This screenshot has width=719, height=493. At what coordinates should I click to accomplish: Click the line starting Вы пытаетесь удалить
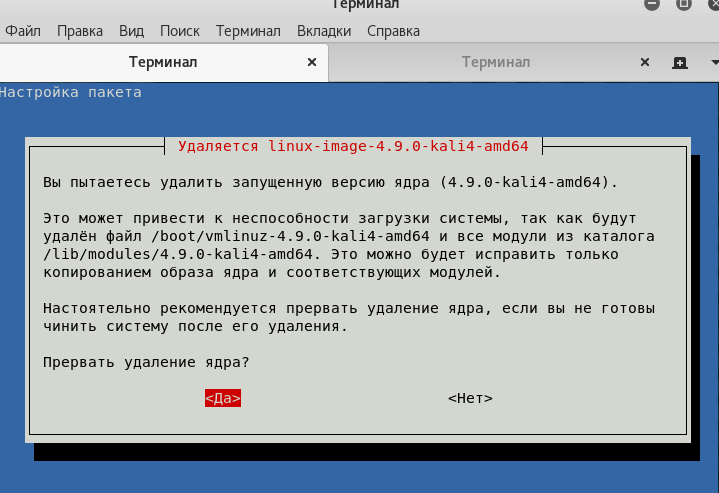click(330, 183)
